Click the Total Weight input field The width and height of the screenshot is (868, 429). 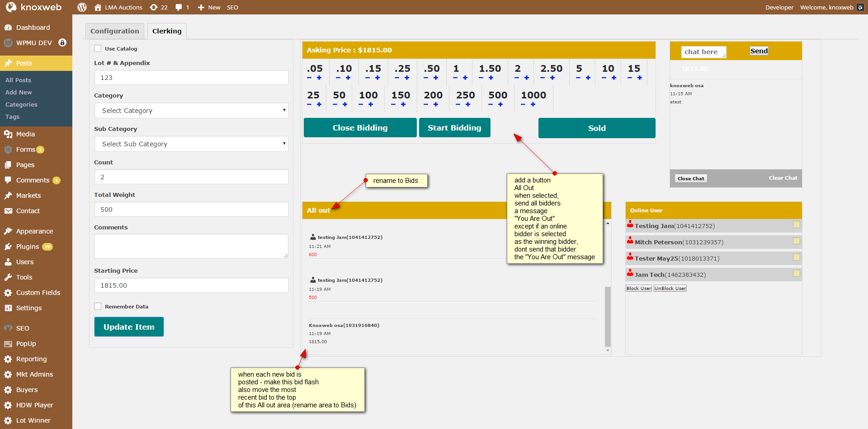coord(192,210)
